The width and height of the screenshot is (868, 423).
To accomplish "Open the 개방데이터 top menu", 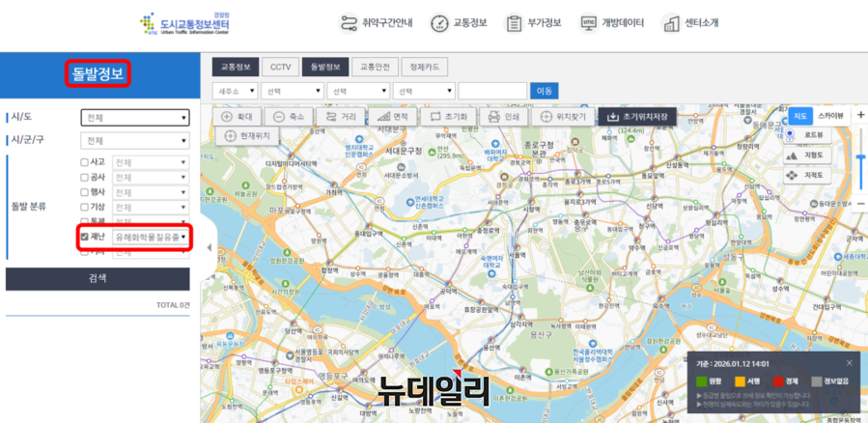I will (611, 23).
